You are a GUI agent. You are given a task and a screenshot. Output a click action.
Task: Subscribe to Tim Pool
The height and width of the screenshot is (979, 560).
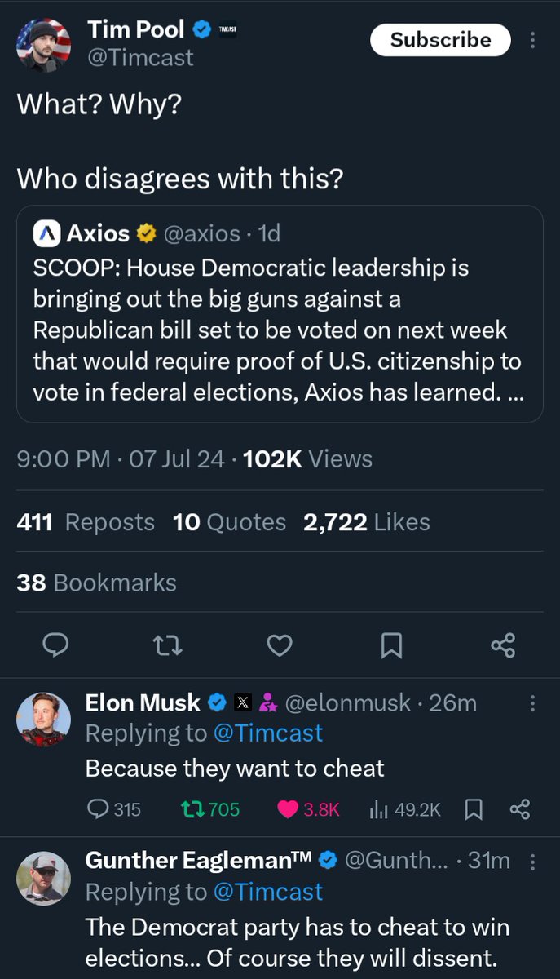tap(440, 40)
